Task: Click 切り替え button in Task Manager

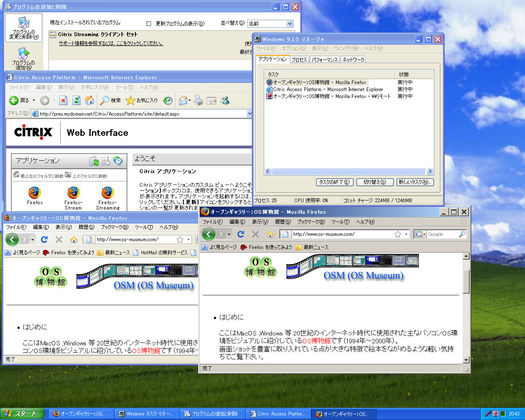Action: pyautogui.click(x=374, y=182)
